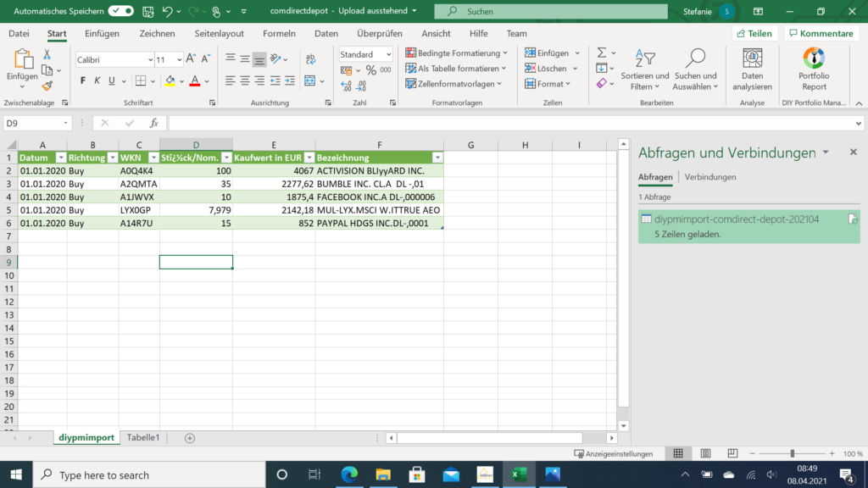The width and height of the screenshot is (868, 488).
Task: Click the increase indent icon
Action: coord(290,80)
